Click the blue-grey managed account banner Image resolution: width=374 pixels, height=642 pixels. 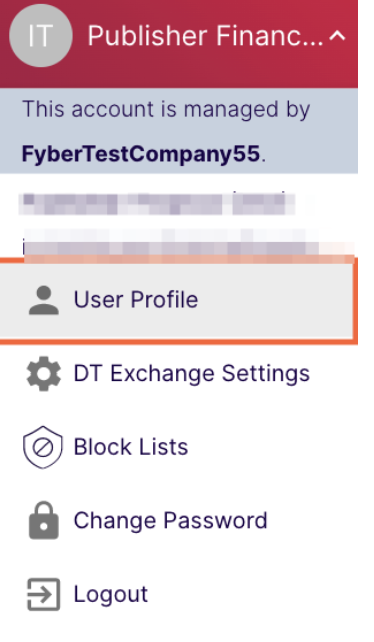click(x=179, y=131)
